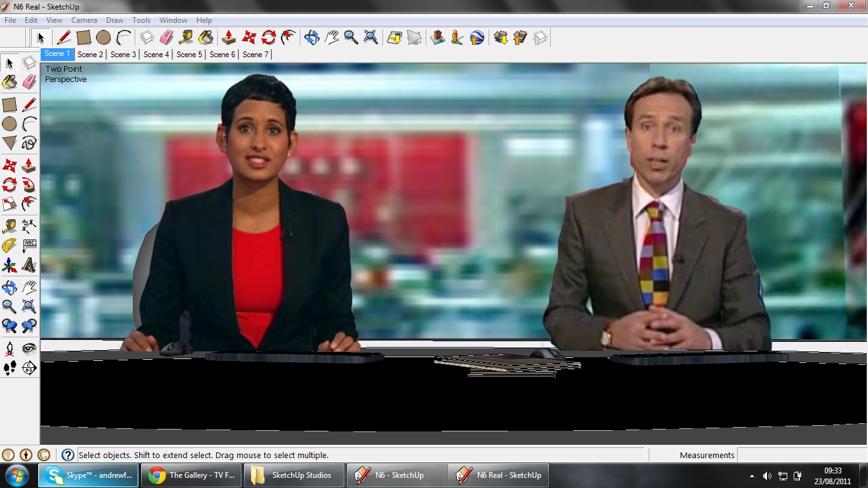The image size is (868, 488).
Task: Select the Protractor tool
Action: click(10, 245)
